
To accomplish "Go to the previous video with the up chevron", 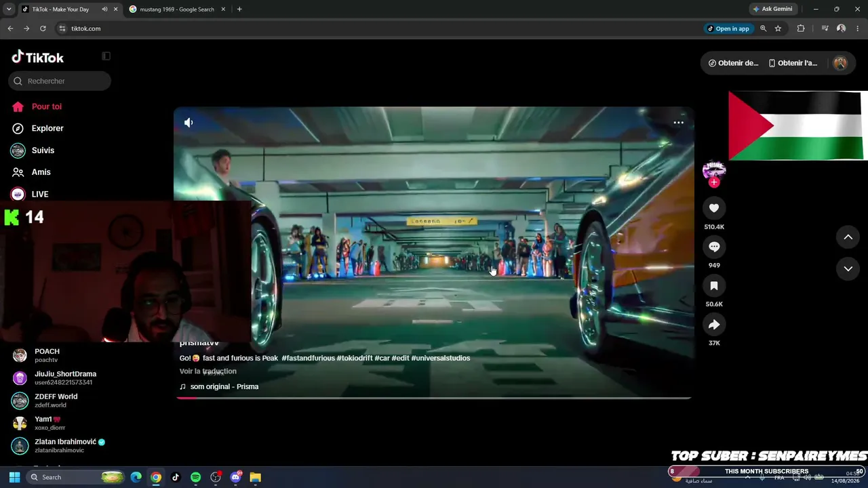I will (848, 237).
